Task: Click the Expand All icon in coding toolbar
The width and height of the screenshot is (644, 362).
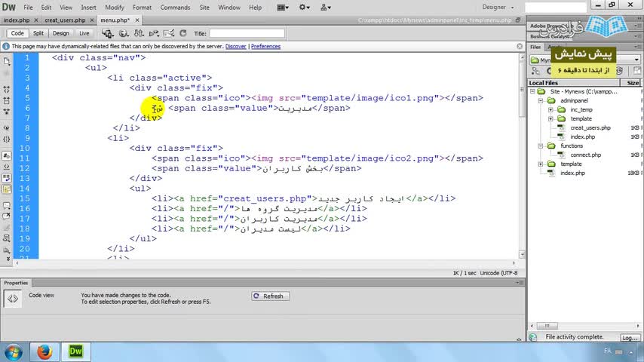Action: pyautogui.click(x=7, y=112)
